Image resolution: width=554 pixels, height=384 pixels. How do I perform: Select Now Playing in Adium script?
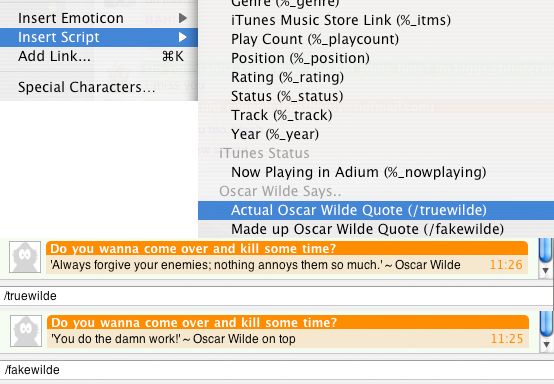(x=376, y=172)
